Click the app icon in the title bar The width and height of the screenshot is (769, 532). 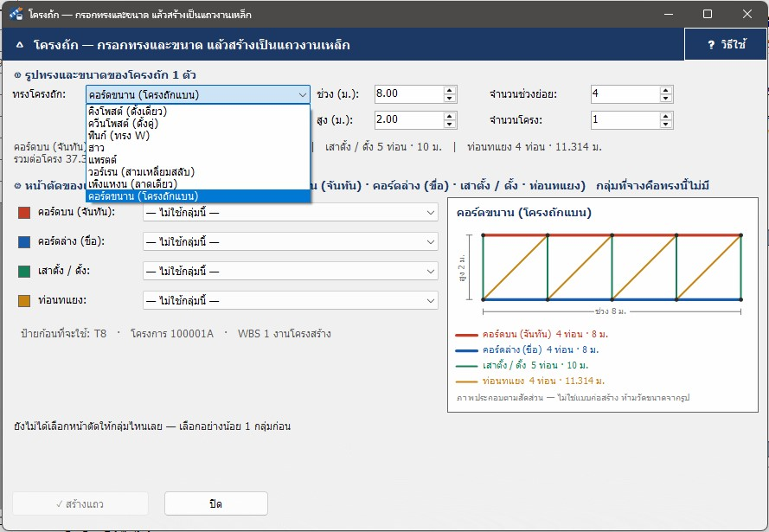tap(16, 14)
